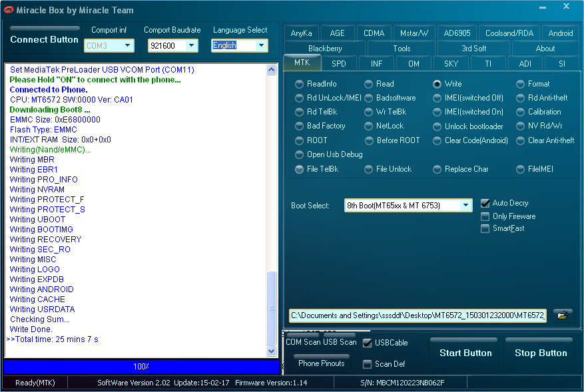Click the 'Writing ANDROID' log line
The height and width of the screenshot is (392, 584).
tap(42, 290)
